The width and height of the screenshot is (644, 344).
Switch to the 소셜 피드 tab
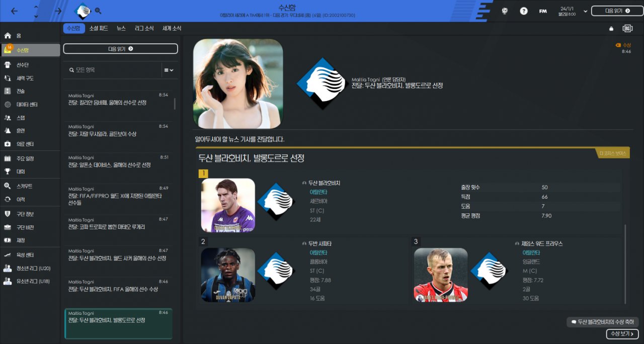click(x=99, y=29)
